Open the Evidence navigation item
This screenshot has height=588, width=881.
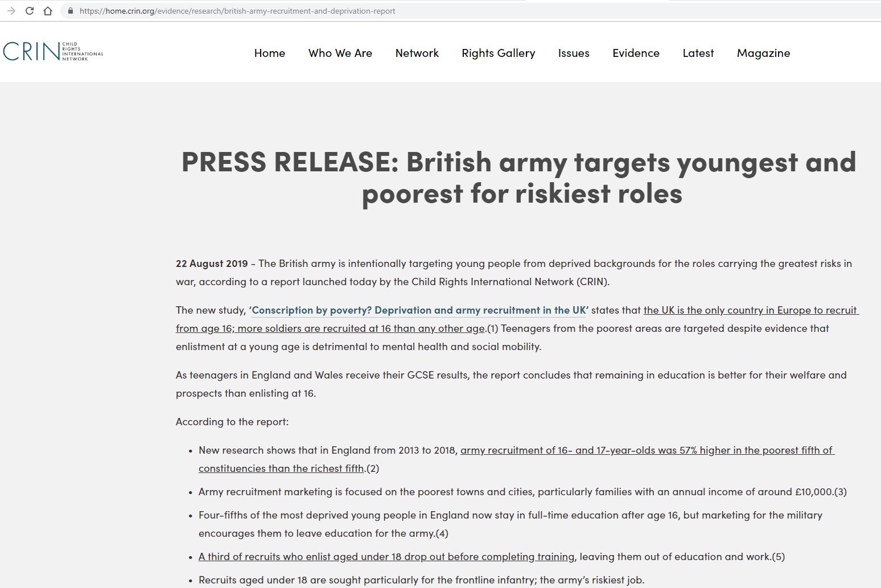click(x=636, y=53)
